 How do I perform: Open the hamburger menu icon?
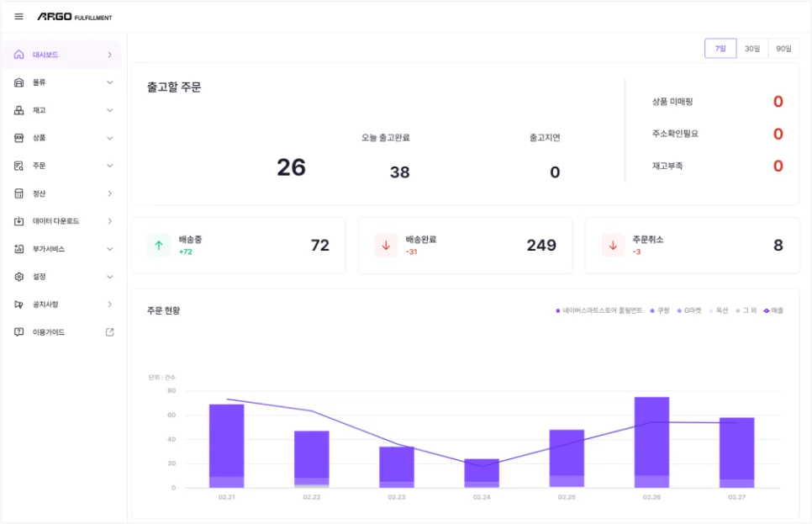tap(18, 17)
